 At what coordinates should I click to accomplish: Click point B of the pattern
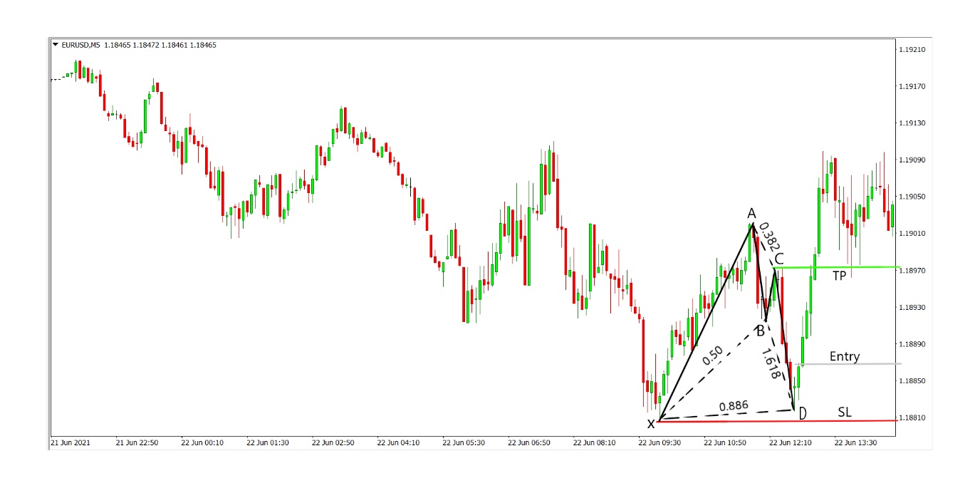[x=759, y=330]
